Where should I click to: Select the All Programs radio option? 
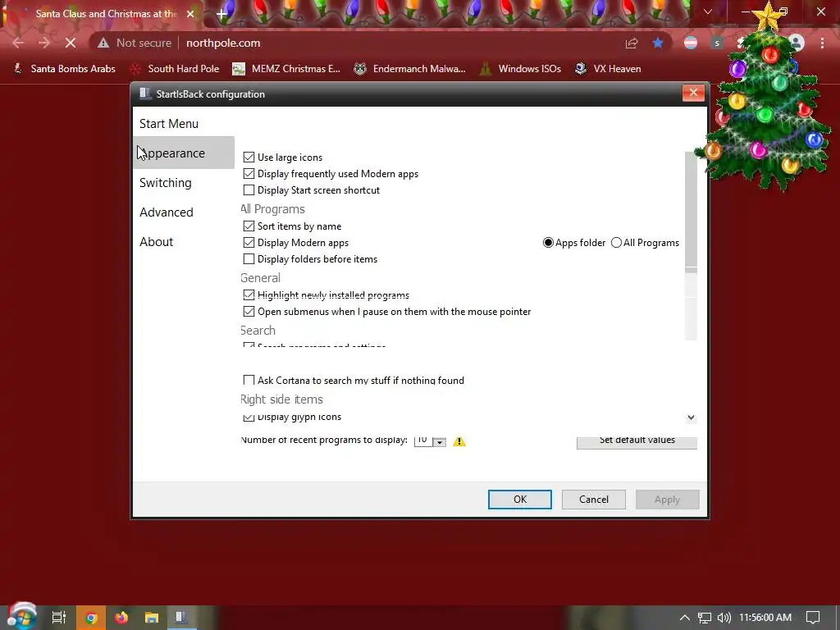(x=617, y=243)
